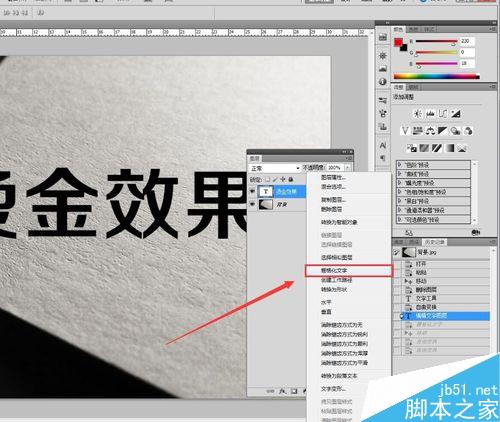Choose 删除图层 in the context menu

pos(349,209)
